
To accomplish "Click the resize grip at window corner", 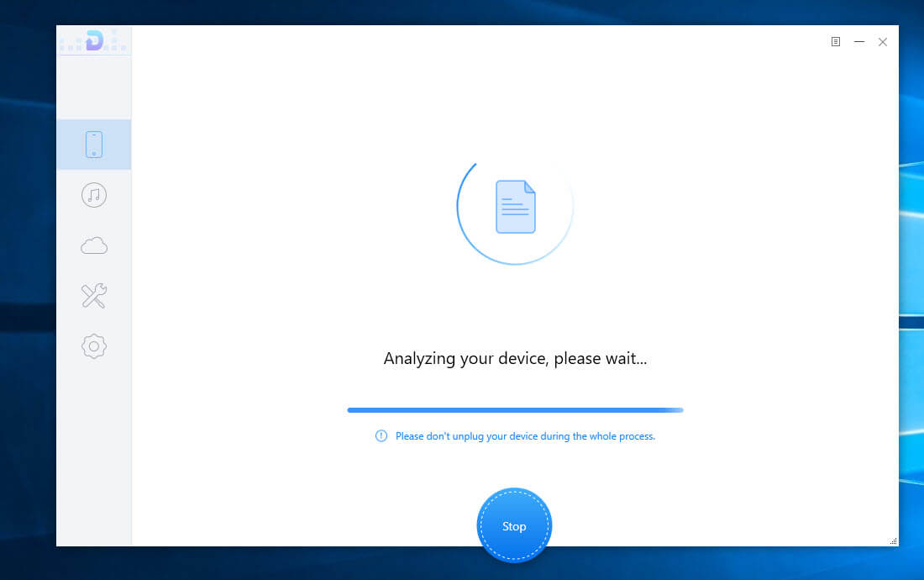I will click(x=893, y=540).
